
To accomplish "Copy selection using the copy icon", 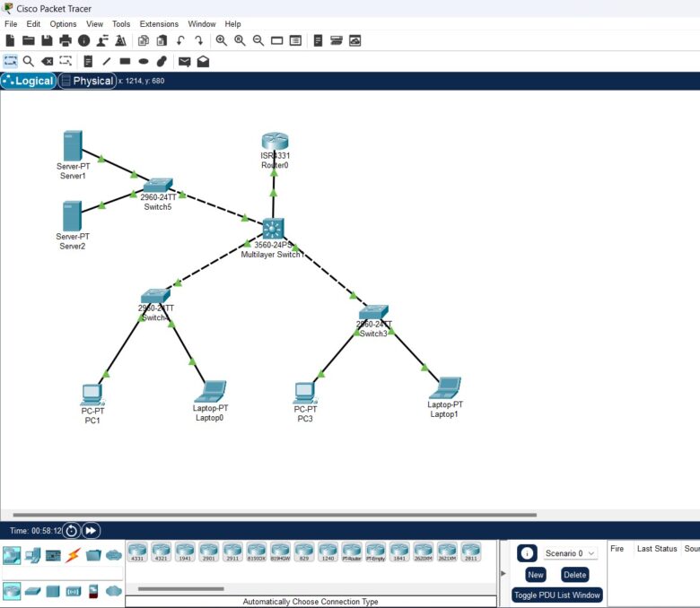I will tap(144, 40).
